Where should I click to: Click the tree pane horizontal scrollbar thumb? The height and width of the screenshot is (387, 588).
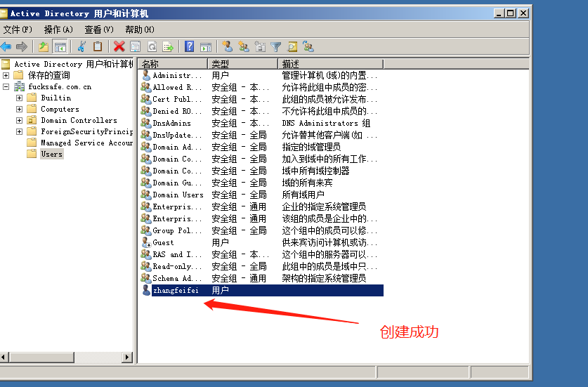pos(41,358)
